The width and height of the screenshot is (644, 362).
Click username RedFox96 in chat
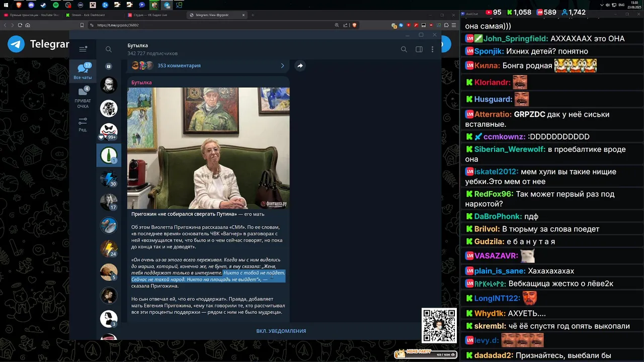[x=494, y=194]
